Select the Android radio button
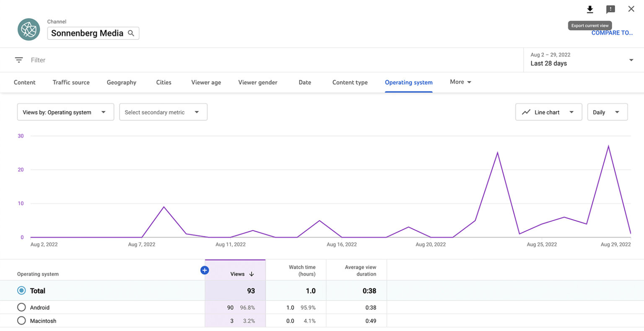 pos(21,307)
